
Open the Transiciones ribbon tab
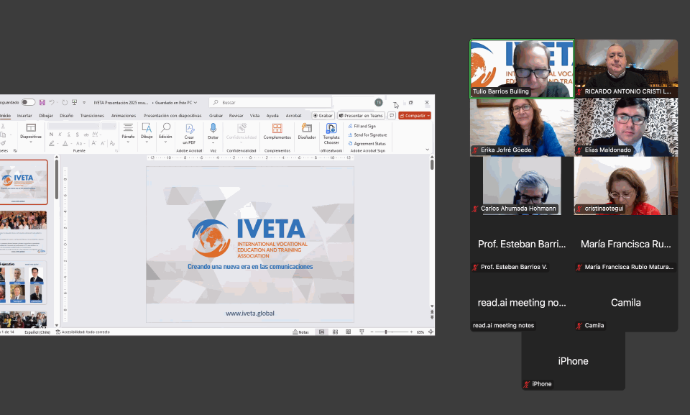pyautogui.click(x=92, y=115)
